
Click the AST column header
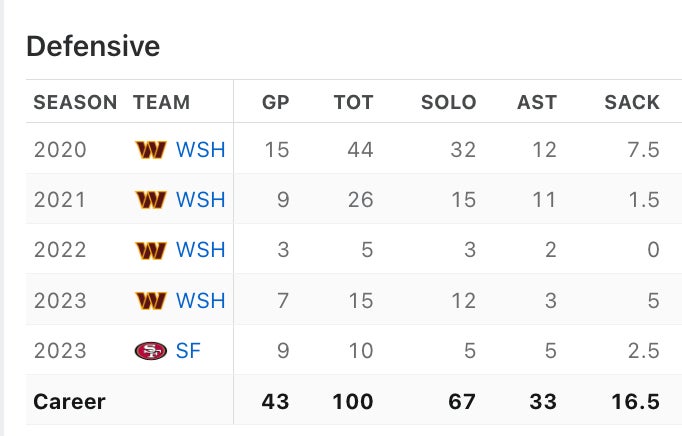(x=536, y=102)
